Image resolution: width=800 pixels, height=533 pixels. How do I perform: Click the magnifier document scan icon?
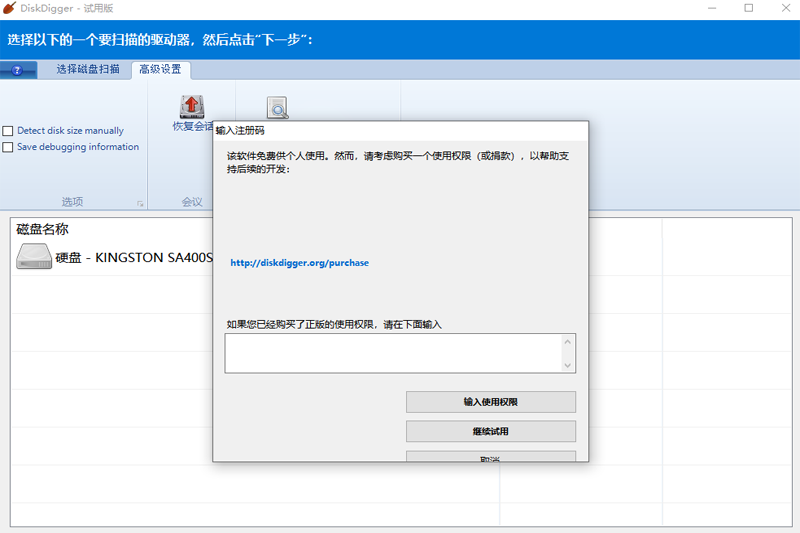[x=278, y=108]
